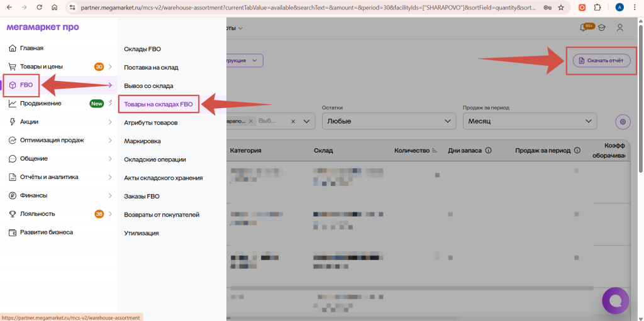Click the мегамаркет про logo

click(x=43, y=28)
